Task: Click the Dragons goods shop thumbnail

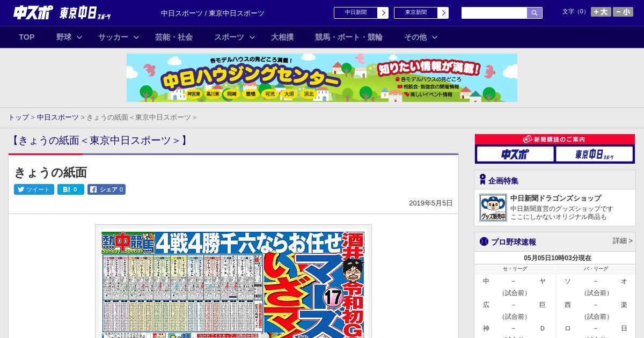Action: click(493, 208)
